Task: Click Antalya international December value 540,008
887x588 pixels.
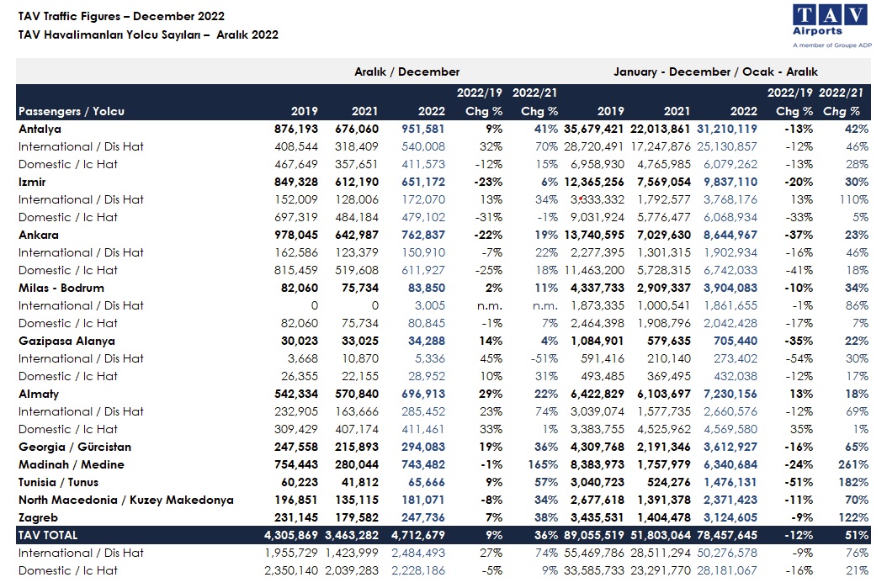Action: 423,146
